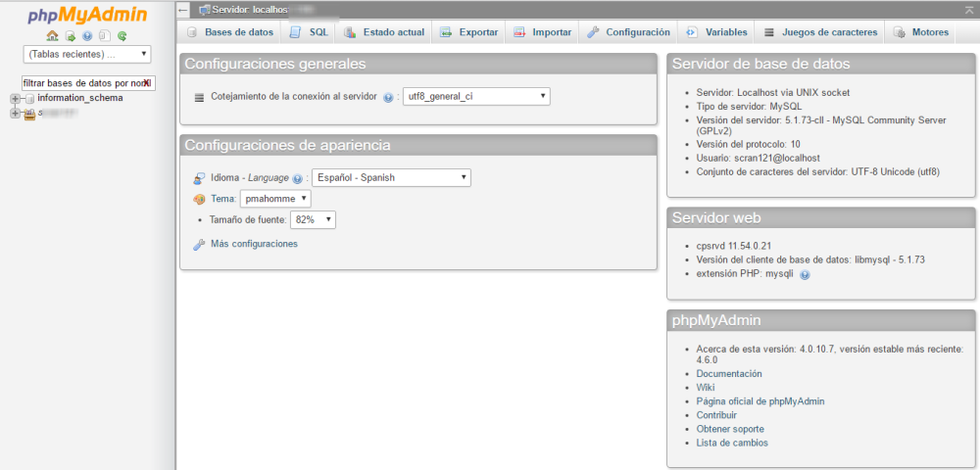Go to the Importar tab
Image resolution: width=980 pixels, height=470 pixels.
click(x=543, y=32)
